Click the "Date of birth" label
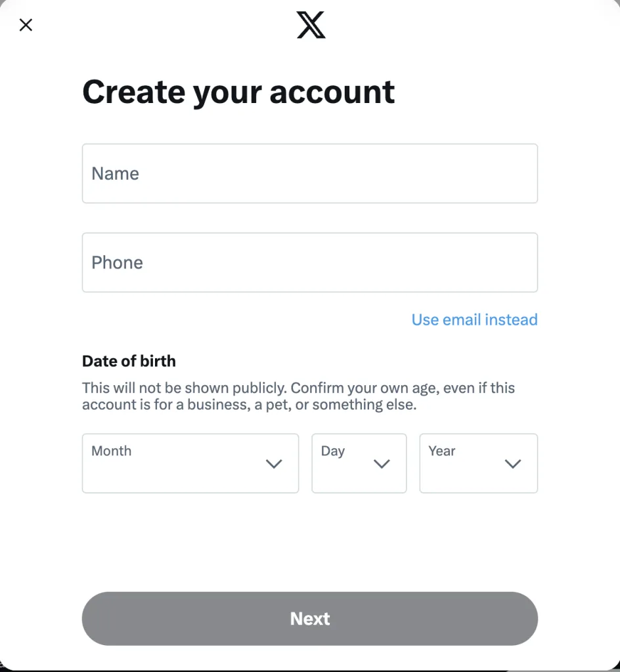 click(129, 361)
